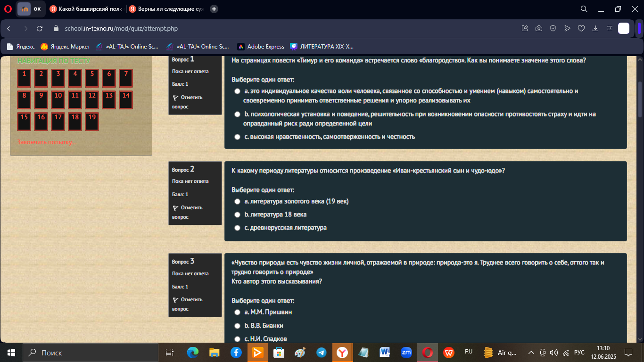Click the snapshot camera icon in address bar

(539, 28)
